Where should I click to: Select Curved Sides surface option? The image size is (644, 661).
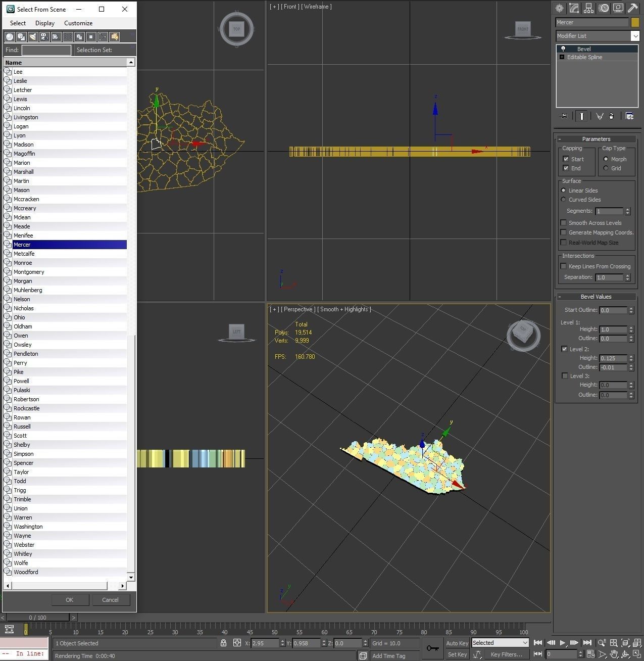coord(564,199)
